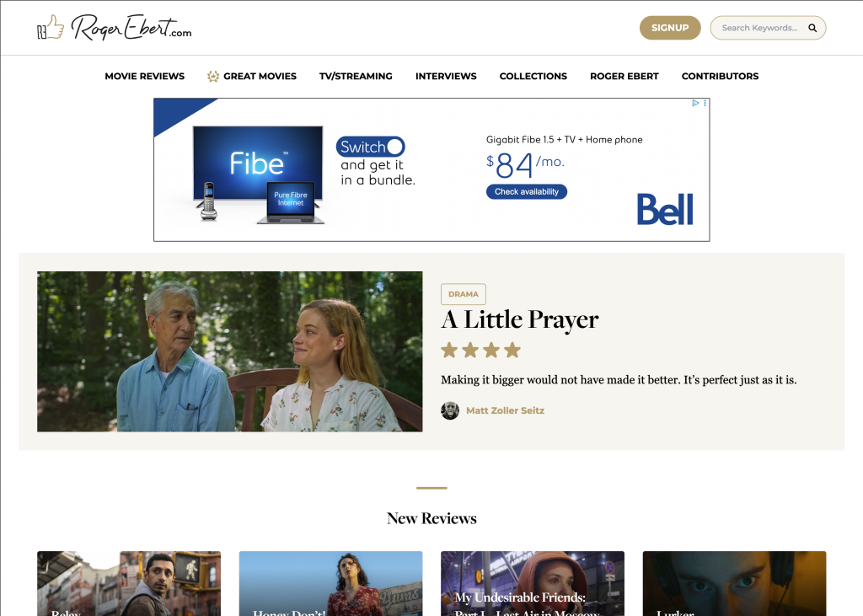Image resolution: width=863 pixels, height=616 pixels.
Task: Open the Collections menu item
Action: (533, 76)
